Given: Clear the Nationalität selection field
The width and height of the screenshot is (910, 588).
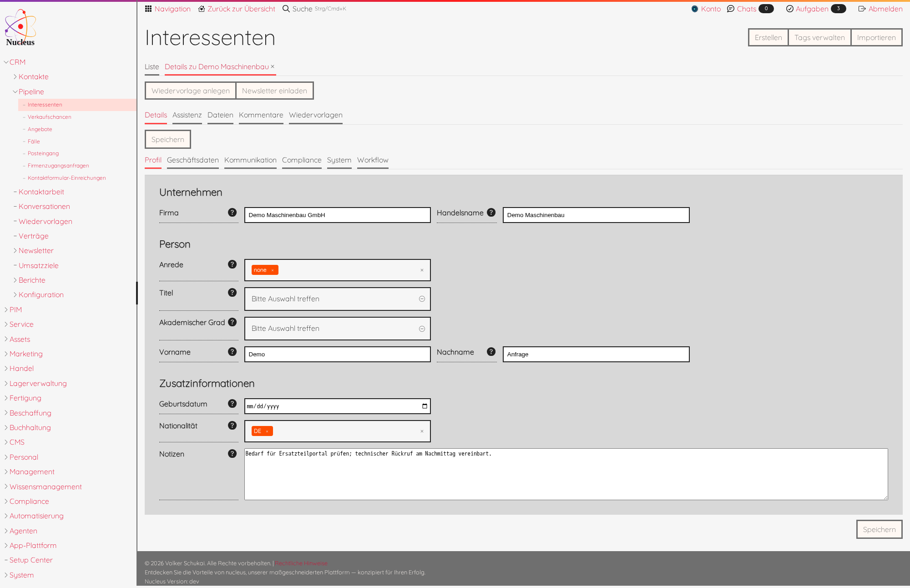Looking at the screenshot, I should [422, 431].
